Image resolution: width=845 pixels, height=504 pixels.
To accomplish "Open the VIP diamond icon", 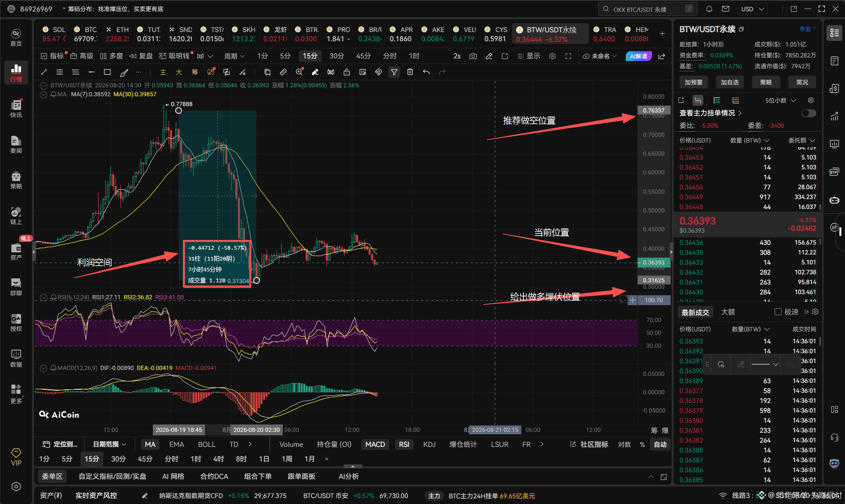I will click(x=16, y=456).
